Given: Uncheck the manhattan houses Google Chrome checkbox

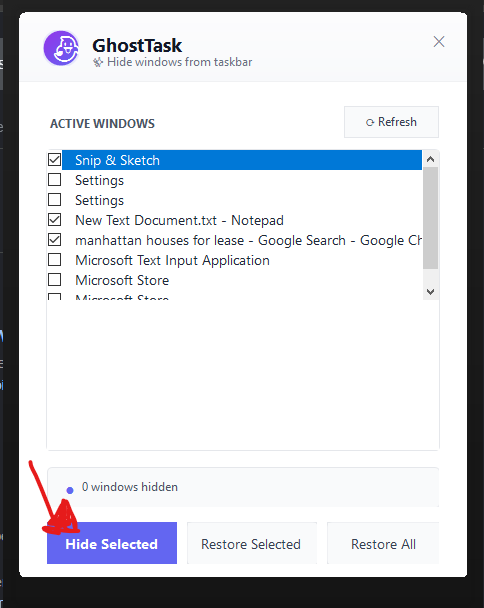Looking at the screenshot, I should pyautogui.click(x=54, y=240).
